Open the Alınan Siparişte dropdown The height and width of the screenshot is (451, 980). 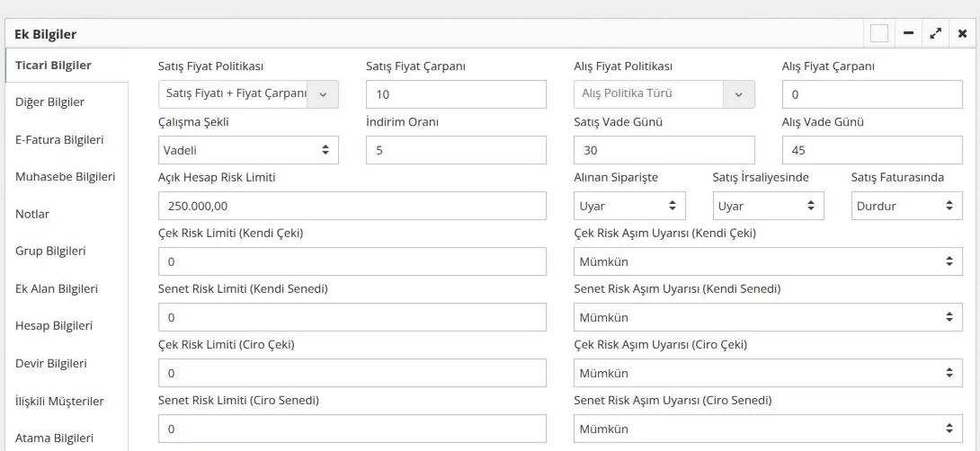click(629, 206)
